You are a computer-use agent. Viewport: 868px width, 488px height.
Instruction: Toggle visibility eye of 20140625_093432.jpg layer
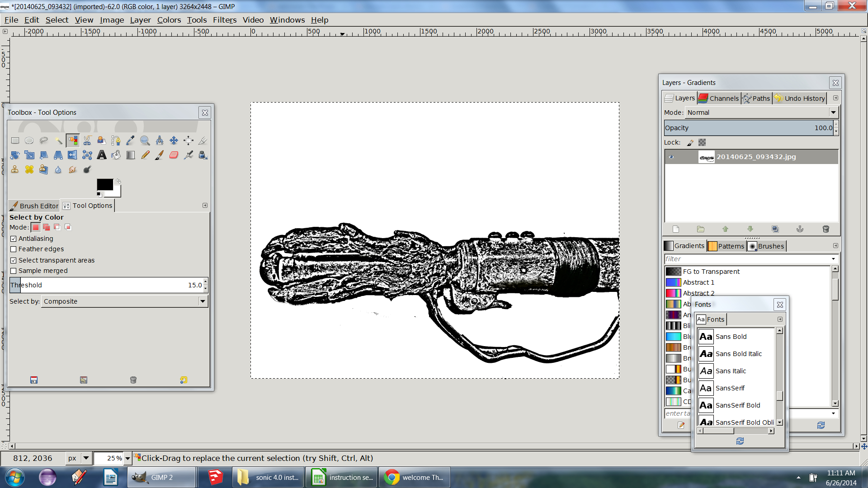pos(671,157)
